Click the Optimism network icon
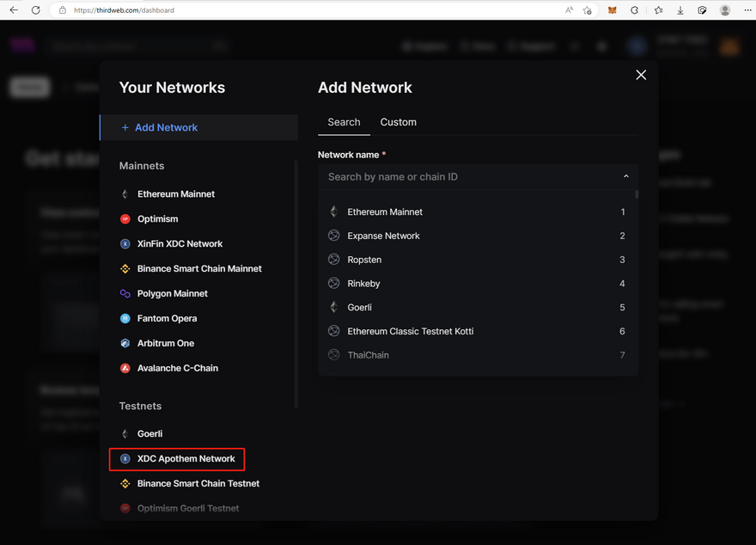 (125, 219)
